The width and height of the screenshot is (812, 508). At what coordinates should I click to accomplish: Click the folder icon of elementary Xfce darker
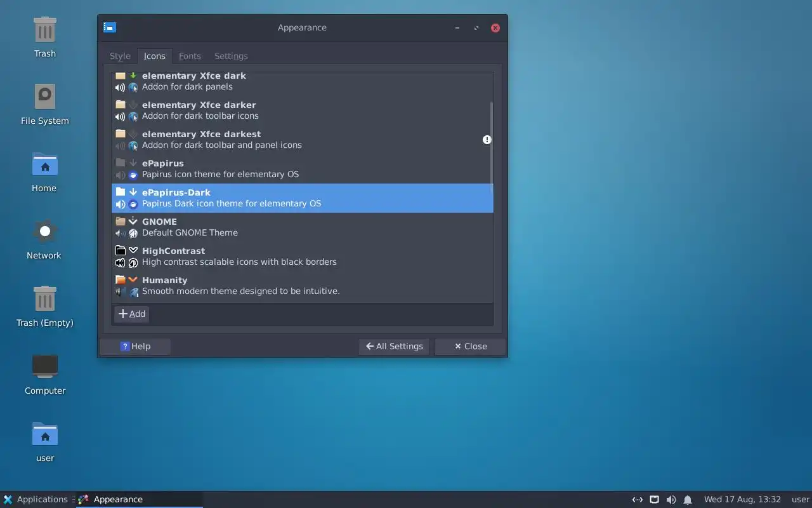pyautogui.click(x=121, y=104)
